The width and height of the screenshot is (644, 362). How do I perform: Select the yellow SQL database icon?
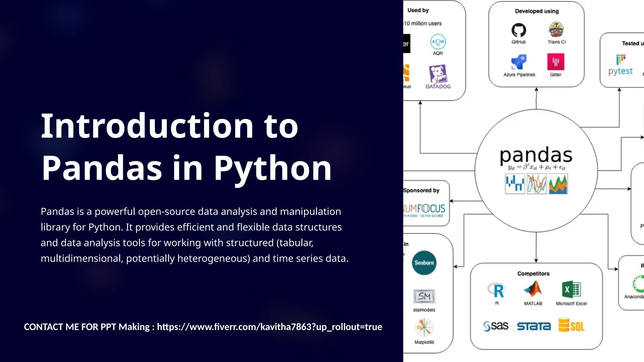tap(571, 325)
